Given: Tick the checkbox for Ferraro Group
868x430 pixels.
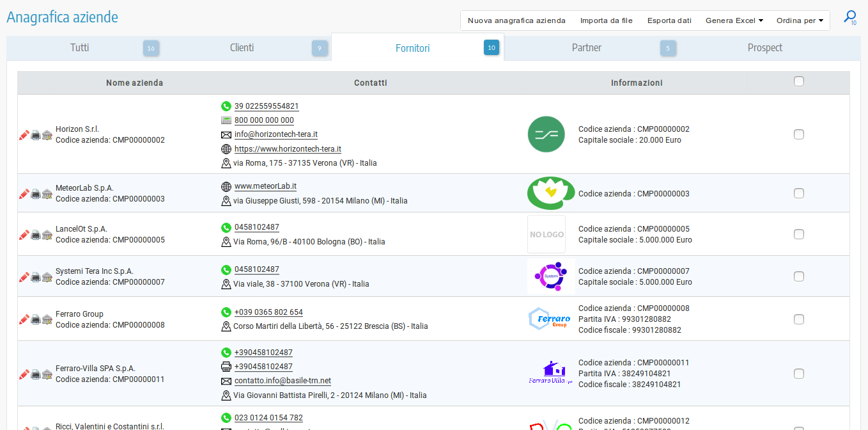Looking at the screenshot, I should (798, 319).
